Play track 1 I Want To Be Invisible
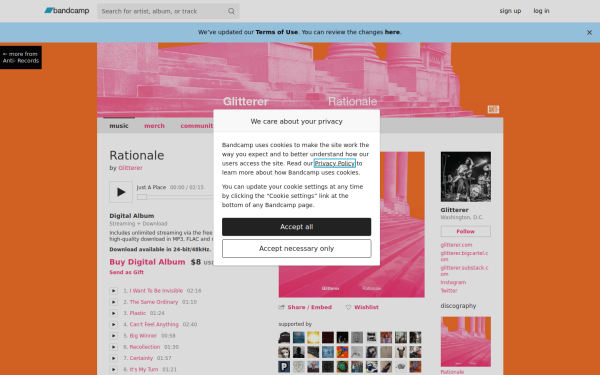Viewport: 600px width, 375px height. point(114,291)
